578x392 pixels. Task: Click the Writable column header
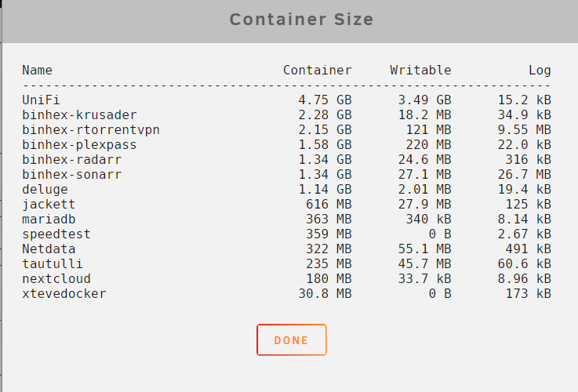point(420,70)
